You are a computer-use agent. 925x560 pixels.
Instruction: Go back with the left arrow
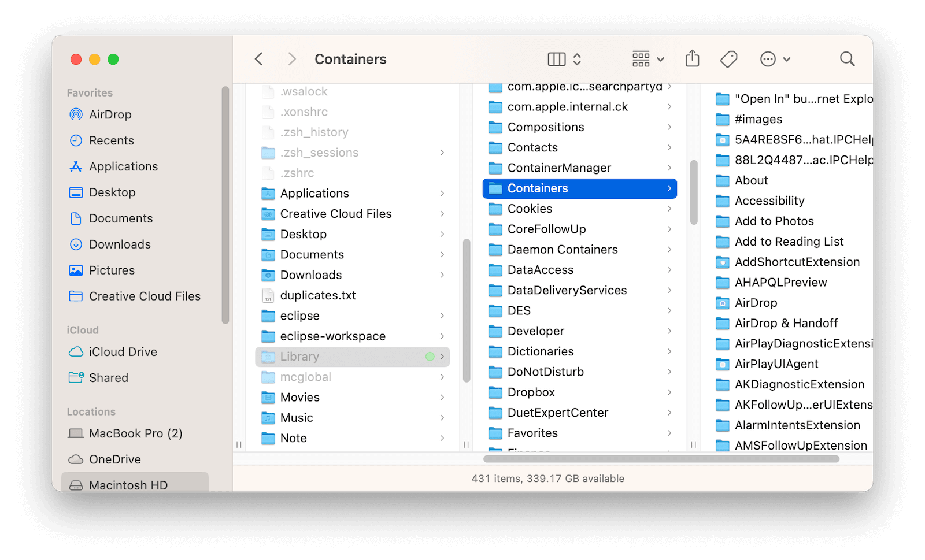point(259,59)
